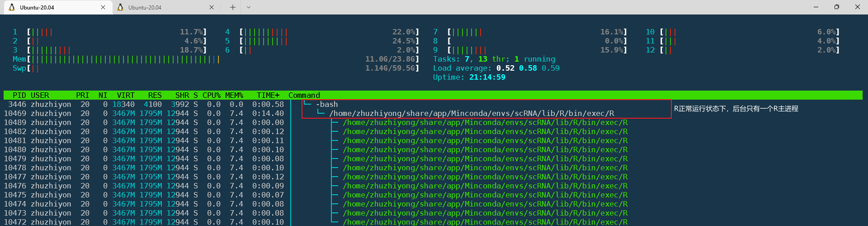
Task: Click the 11.06/23.8G memory value
Action: click(x=390, y=59)
